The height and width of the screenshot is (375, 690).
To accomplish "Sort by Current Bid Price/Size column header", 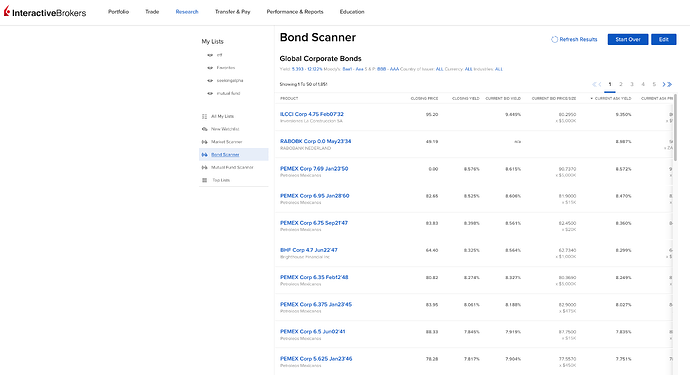I will coord(554,99).
